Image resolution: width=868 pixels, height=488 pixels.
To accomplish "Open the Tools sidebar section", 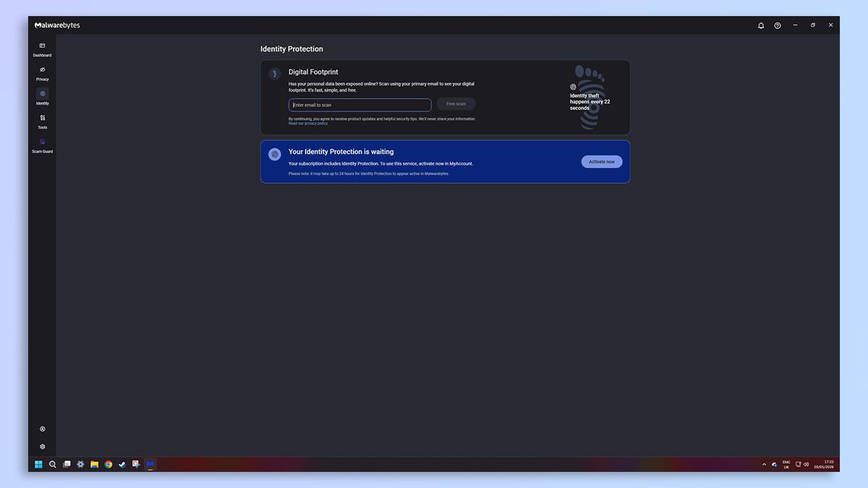I will pos(43,121).
